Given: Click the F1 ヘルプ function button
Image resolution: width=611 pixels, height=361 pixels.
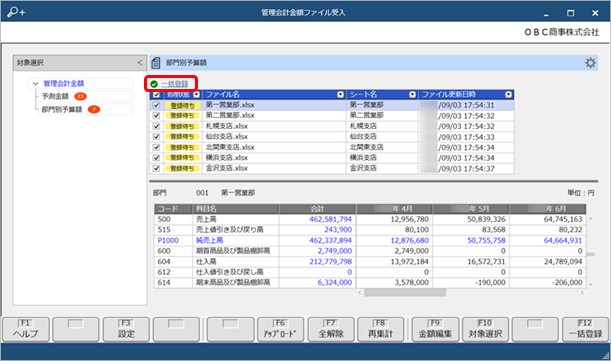Looking at the screenshot, I should [x=26, y=329].
